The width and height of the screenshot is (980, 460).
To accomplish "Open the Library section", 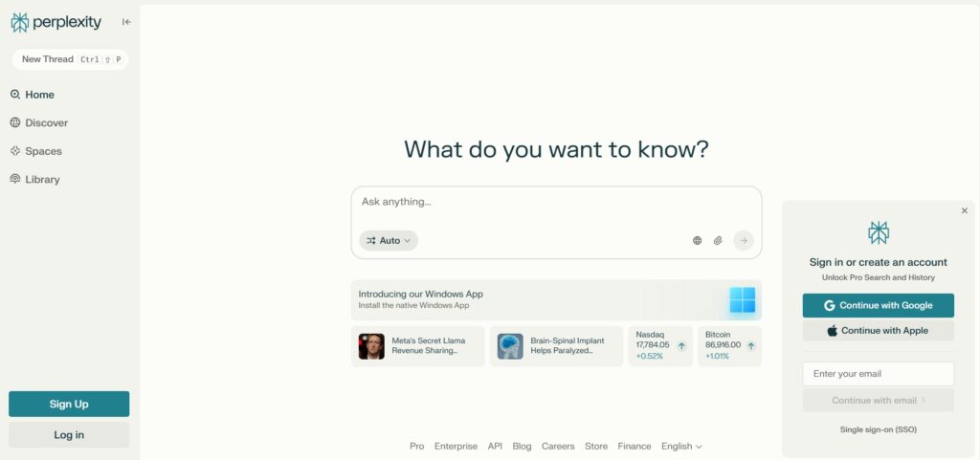I will coord(35,179).
